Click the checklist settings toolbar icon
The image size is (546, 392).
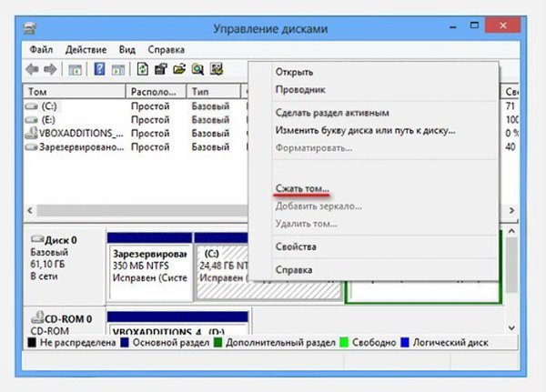(217, 69)
